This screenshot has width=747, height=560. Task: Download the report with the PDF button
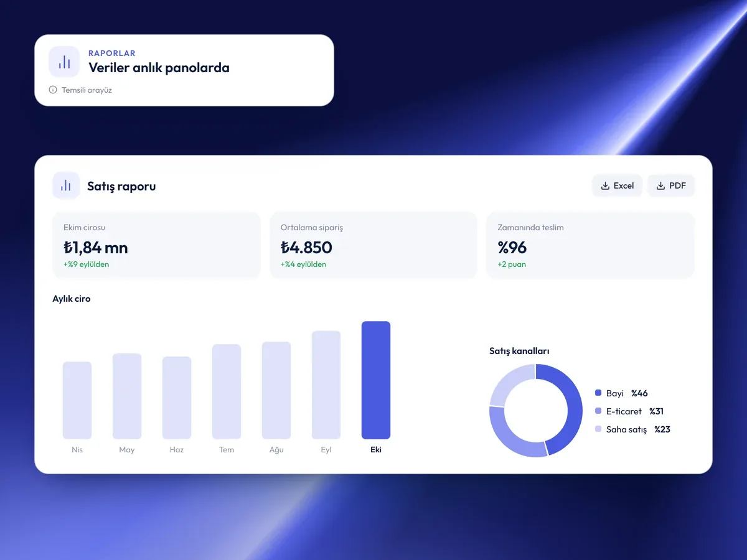click(x=671, y=186)
